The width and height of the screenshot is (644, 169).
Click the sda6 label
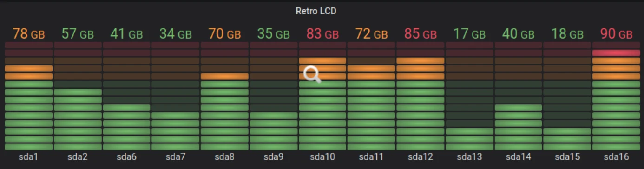[x=126, y=157]
